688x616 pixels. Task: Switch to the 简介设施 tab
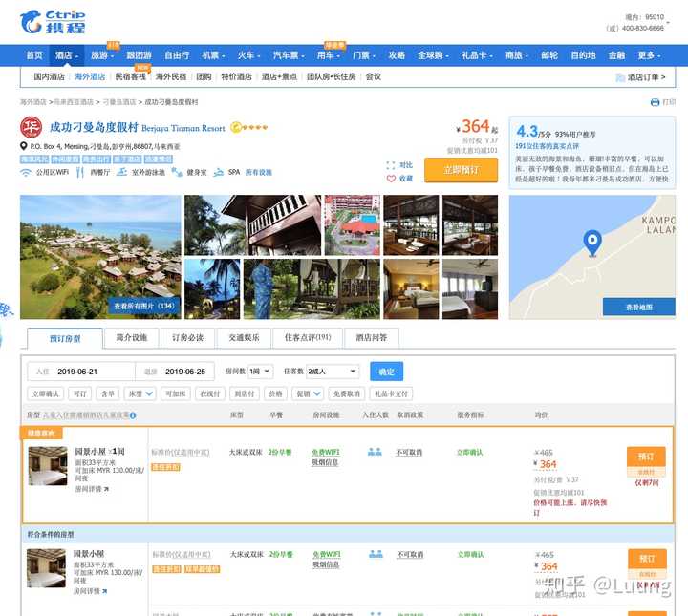(132, 337)
